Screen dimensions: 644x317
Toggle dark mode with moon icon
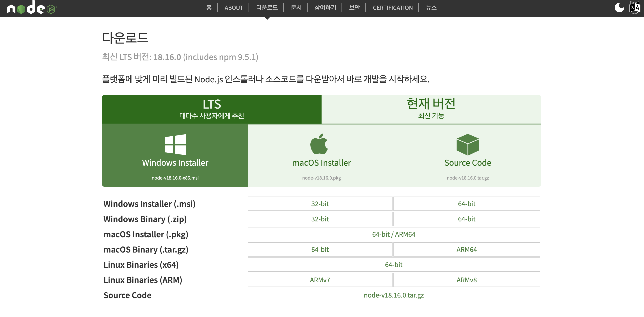click(x=619, y=8)
